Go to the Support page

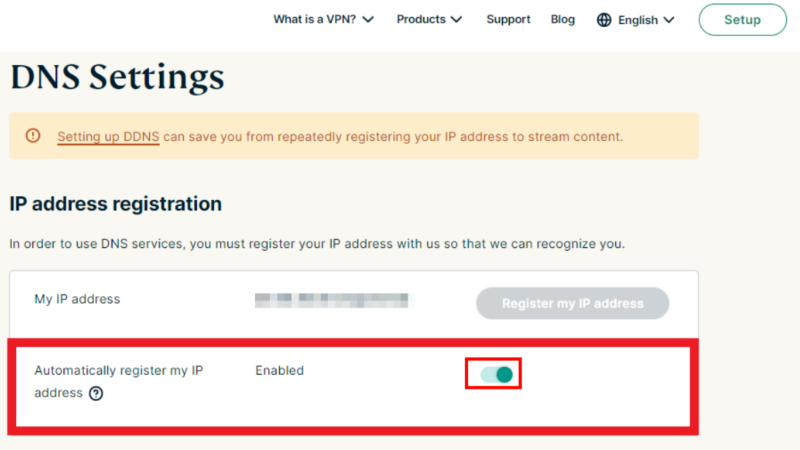[x=508, y=20]
